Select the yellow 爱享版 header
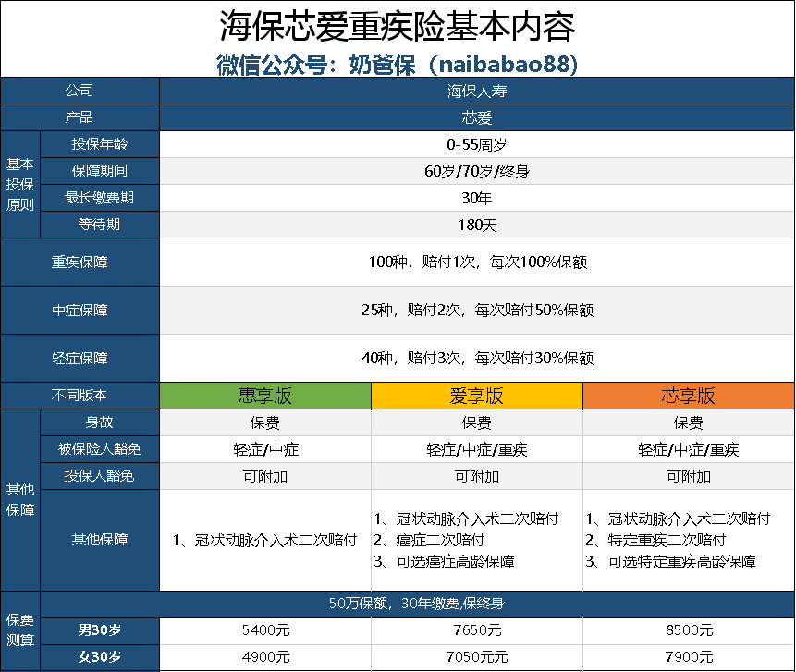This screenshot has width=796, height=672. pos(477,396)
